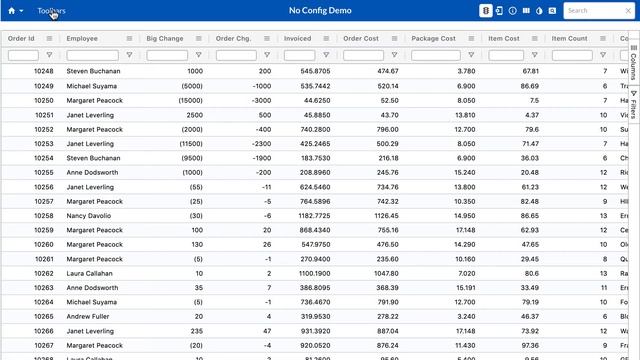Screen dimensions: 640x360
Task: Click the Package Cost filter funnel icon
Action: pyautogui.click(x=471, y=55)
